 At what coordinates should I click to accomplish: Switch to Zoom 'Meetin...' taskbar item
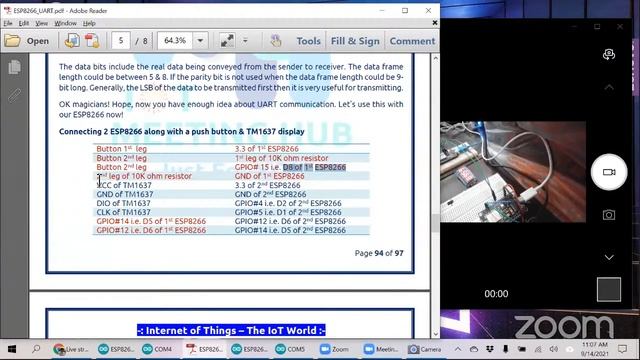381,349
